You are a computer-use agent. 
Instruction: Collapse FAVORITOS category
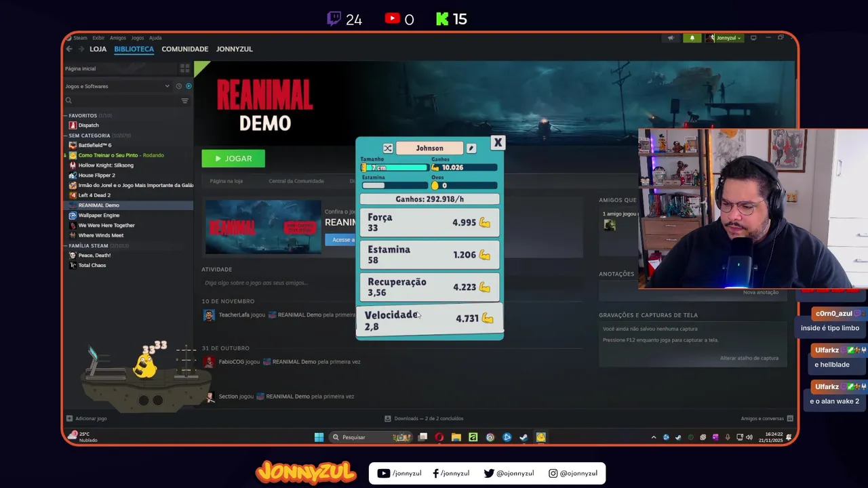[x=83, y=115]
